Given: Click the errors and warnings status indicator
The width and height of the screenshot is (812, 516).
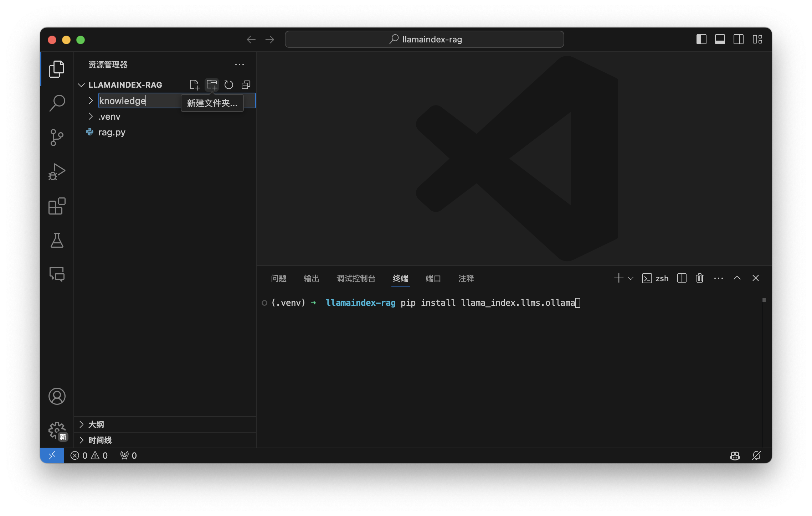Looking at the screenshot, I should [x=89, y=455].
